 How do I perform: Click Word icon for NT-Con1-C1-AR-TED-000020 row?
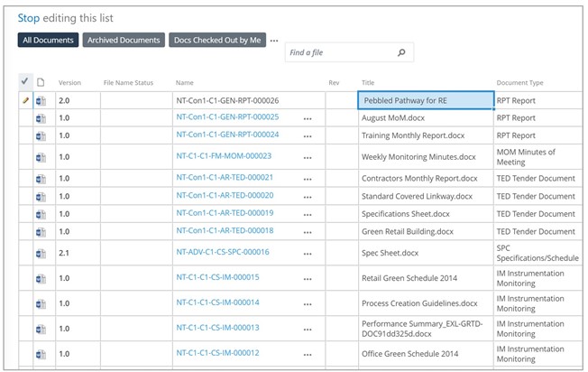pyautogui.click(x=41, y=197)
